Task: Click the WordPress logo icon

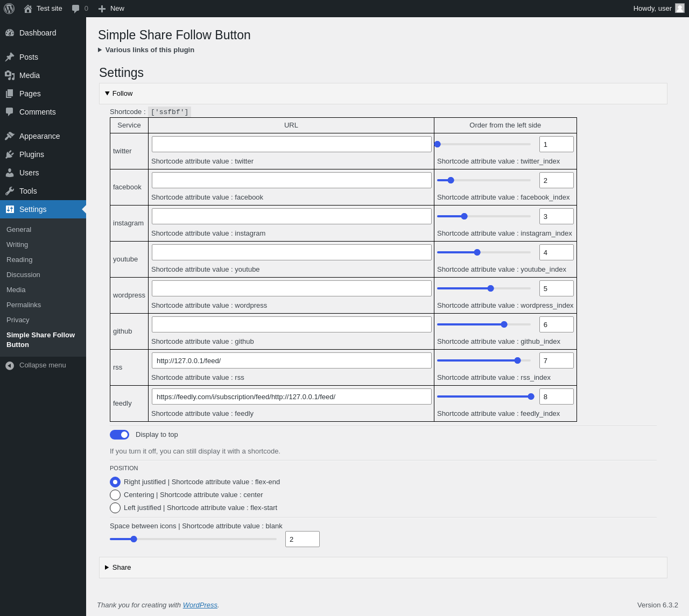Action: coord(9,9)
